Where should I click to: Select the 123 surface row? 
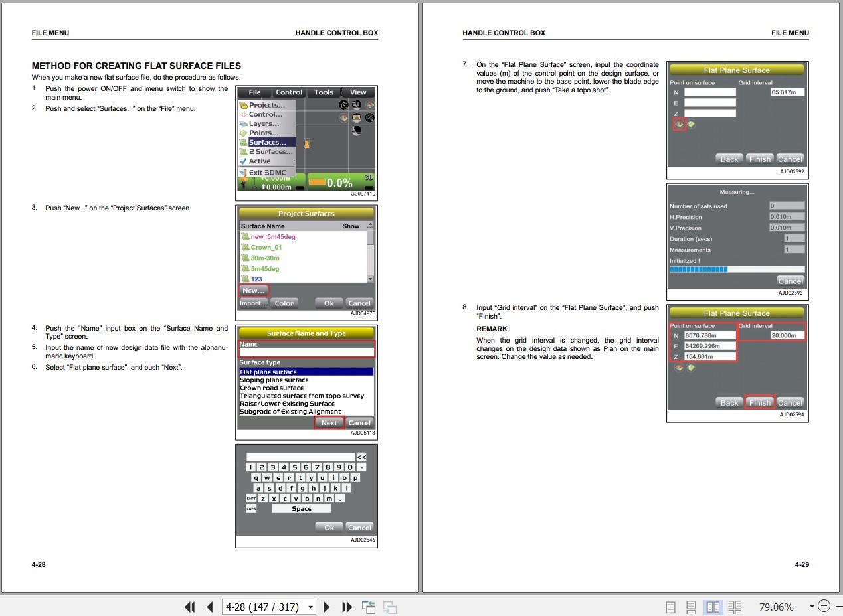(256, 279)
